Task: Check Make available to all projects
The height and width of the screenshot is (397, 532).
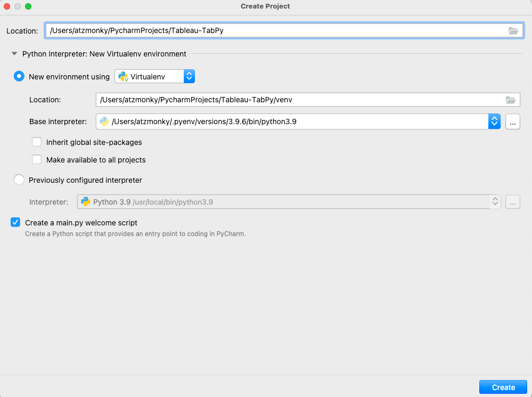Action: coord(37,159)
